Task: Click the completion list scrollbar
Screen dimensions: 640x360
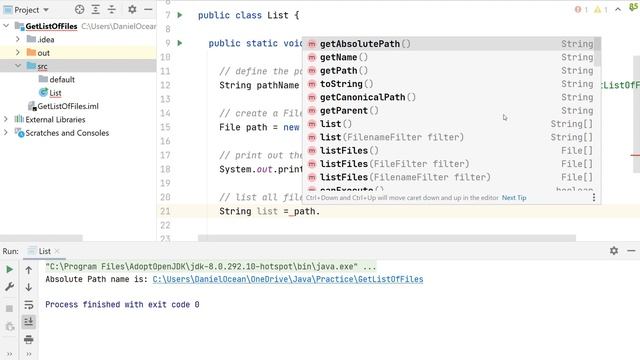Action: (598, 51)
